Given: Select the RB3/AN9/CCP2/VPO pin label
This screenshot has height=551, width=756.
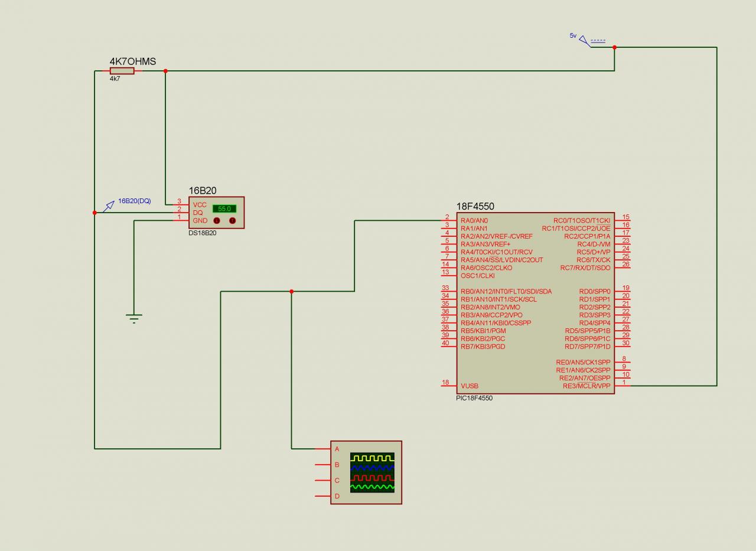Looking at the screenshot, I should [491, 315].
